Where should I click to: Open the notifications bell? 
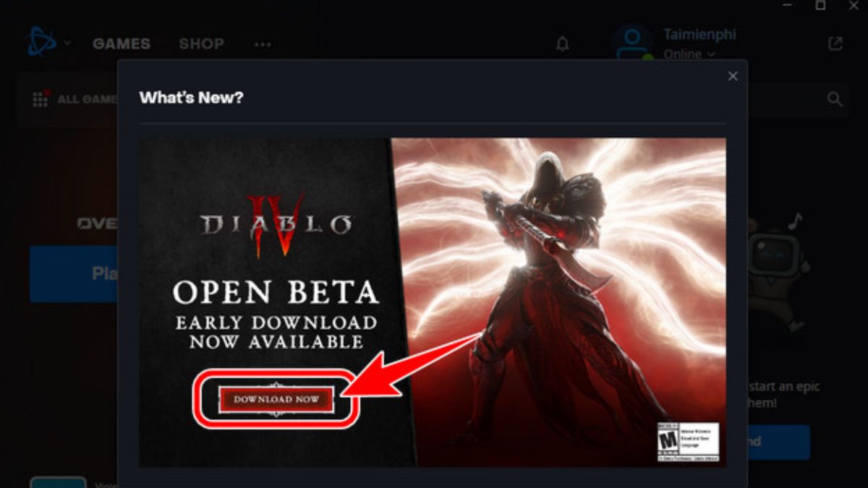point(563,44)
